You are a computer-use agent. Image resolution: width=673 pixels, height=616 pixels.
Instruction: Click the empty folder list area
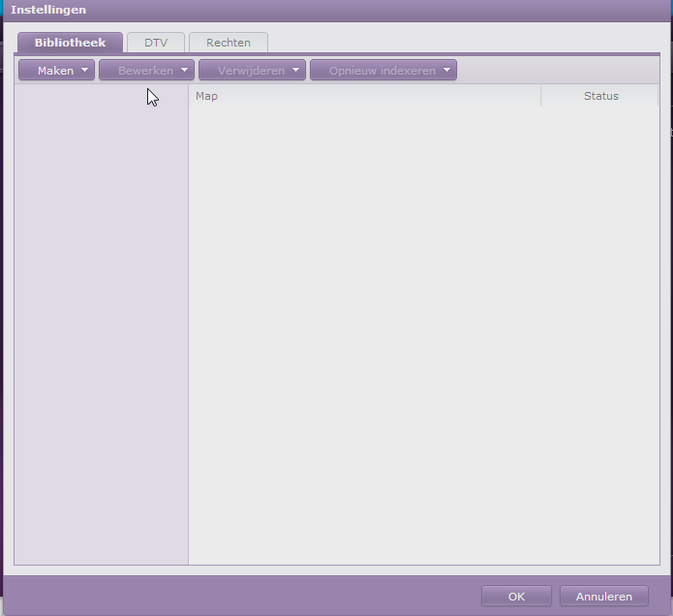click(423, 329)
